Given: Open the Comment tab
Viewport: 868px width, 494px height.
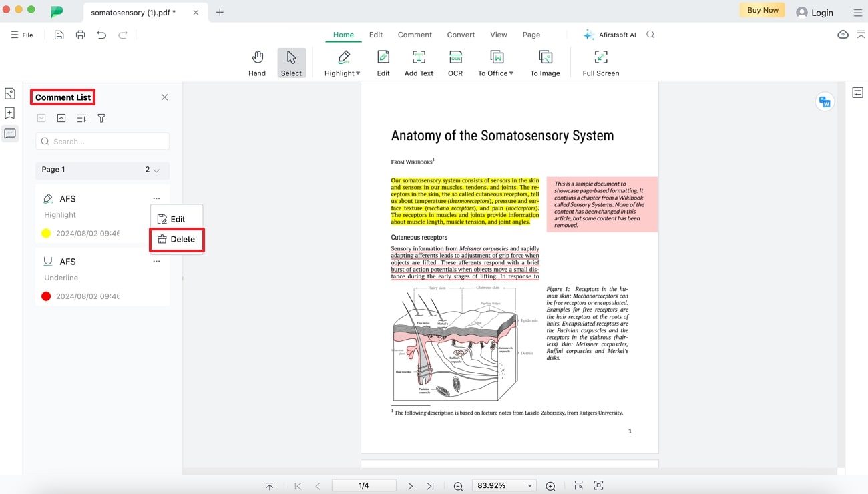Looking at the screenshot, I should click(415, 35).
